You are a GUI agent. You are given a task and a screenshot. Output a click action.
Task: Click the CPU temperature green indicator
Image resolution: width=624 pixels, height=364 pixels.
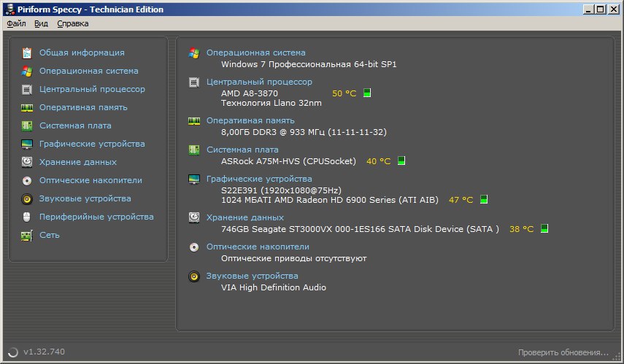[x=367, y=93]
